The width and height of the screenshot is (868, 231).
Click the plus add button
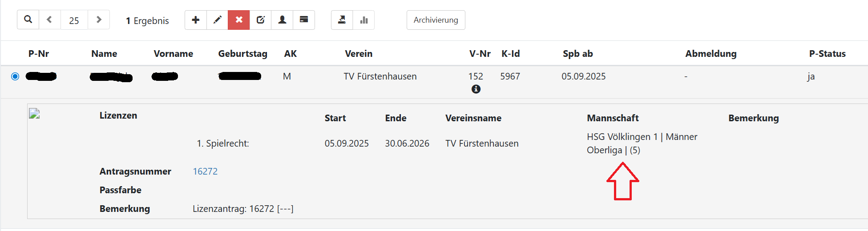pos(196,20)
